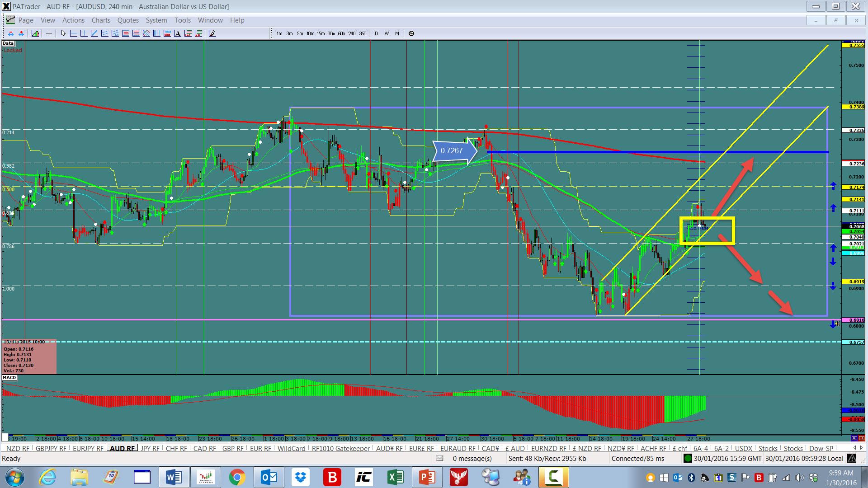Image resolution: width=868 pixels, height=488 pixels.
Task: Open the Quotes menu
Action: click(x=128, y=20)
